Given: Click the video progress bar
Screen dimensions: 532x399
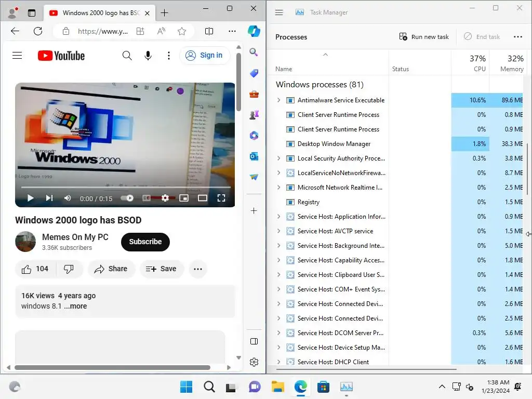Looking at the screenshot, I should [x=126, y=187].
